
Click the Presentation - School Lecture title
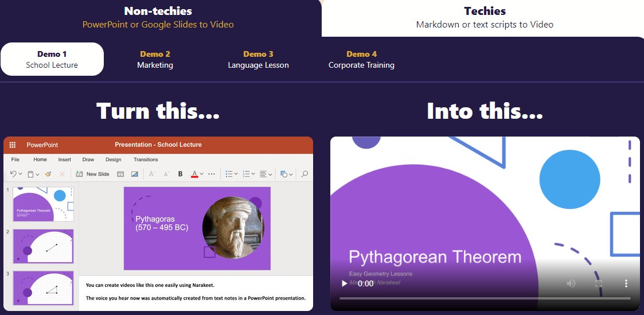tap(158, 145)
